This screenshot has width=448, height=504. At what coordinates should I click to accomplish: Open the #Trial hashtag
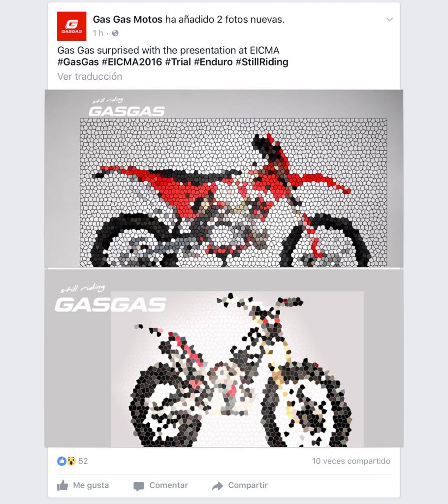click(x=178, y=62)
